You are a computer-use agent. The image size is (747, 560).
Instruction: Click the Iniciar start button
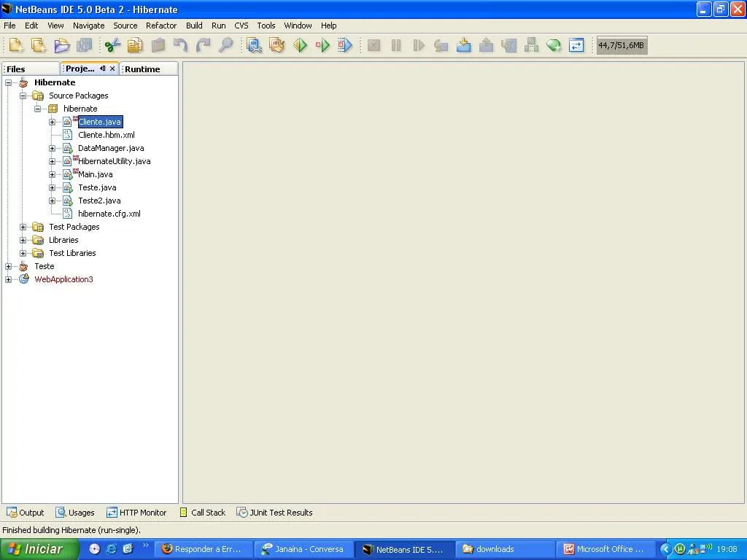pos(39,550)
